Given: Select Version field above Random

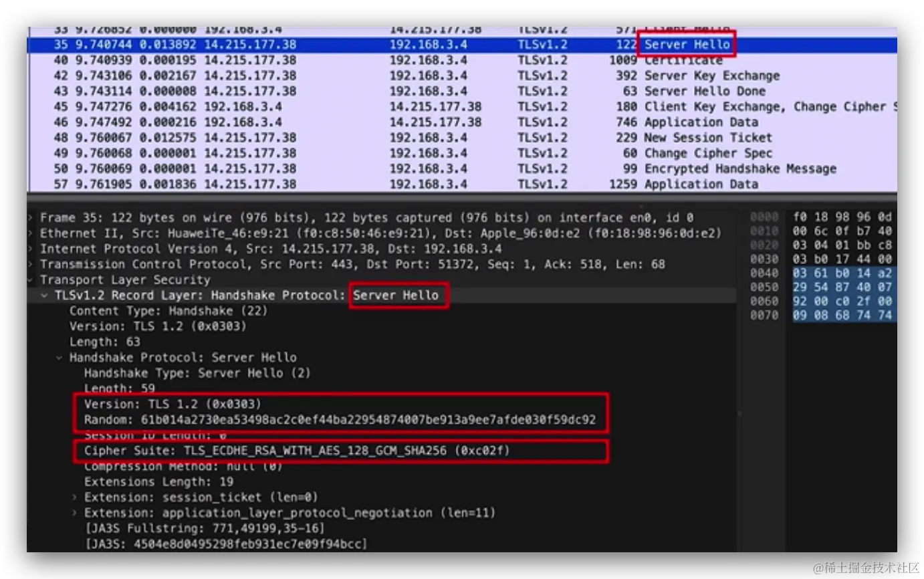Looking at the screenshot, I should 172,404.
